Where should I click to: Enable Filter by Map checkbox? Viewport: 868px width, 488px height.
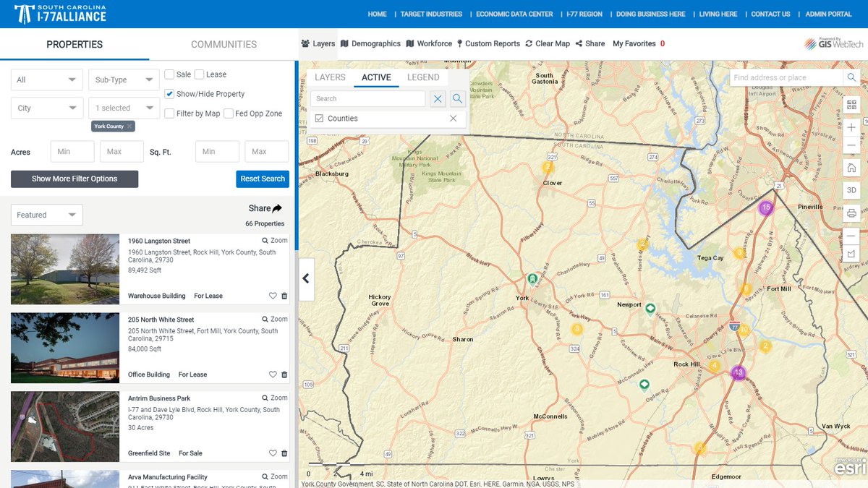tap(169, 114)
